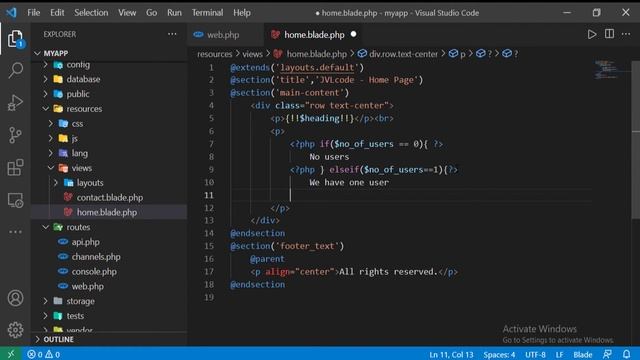Collapse the views folder
This screenshot has height=360, width=640.
click(x=82, y=168)
